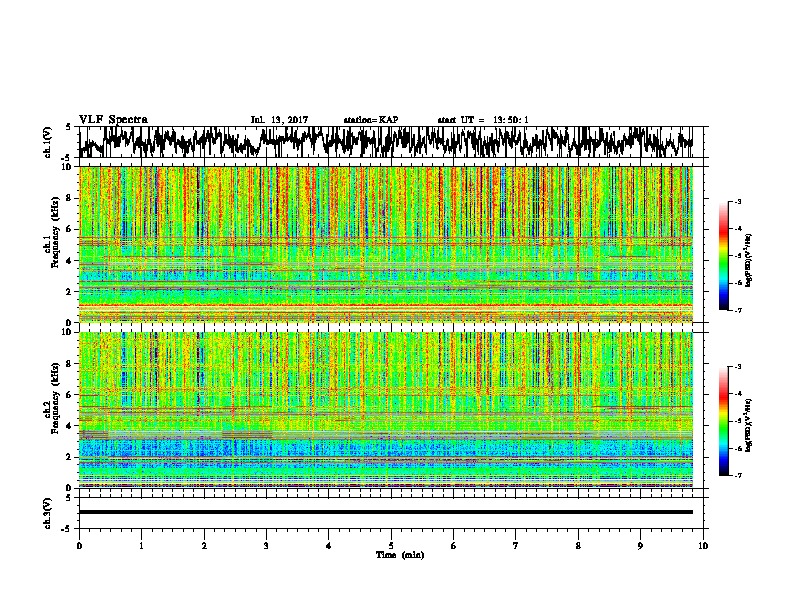
Task: Click the "Time (min)" axis label
Action: [x=400, y=555]
